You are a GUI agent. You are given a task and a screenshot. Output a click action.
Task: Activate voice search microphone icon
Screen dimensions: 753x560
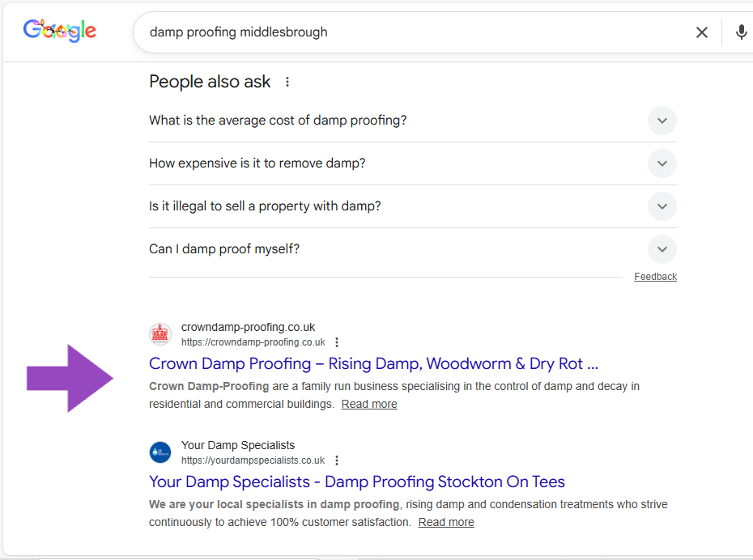pyautogui.click(x=741, y=32)
